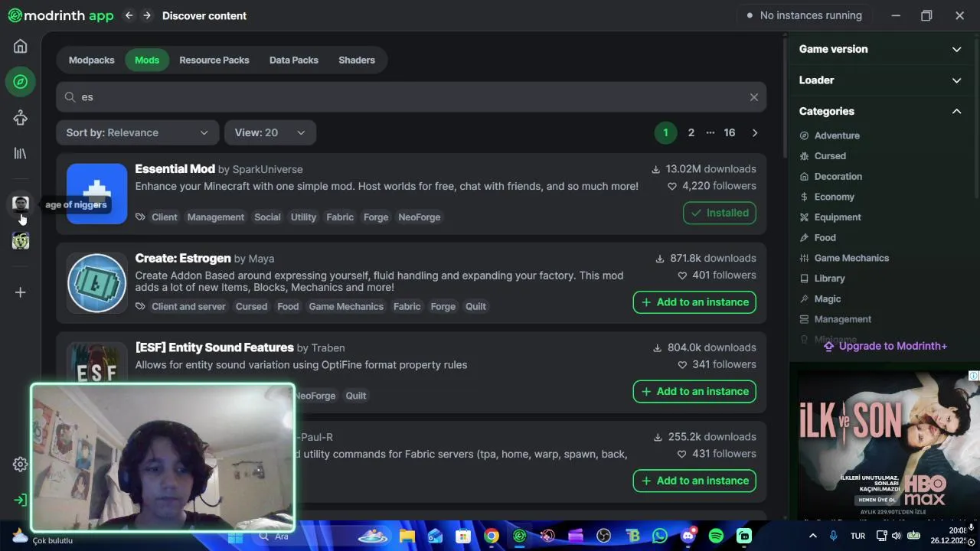Clear the search field with X
Screen dimensions: 980x551
pyautogui.click(x=754, y=97)
